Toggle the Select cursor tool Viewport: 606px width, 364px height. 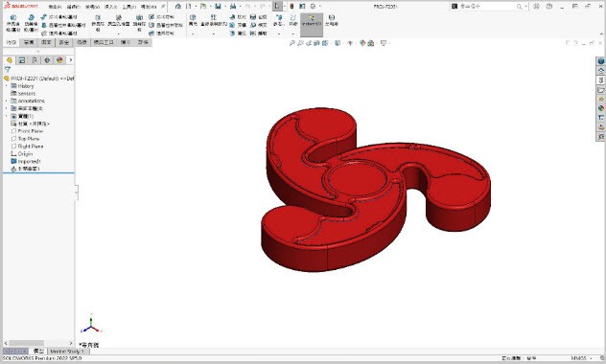277,6
